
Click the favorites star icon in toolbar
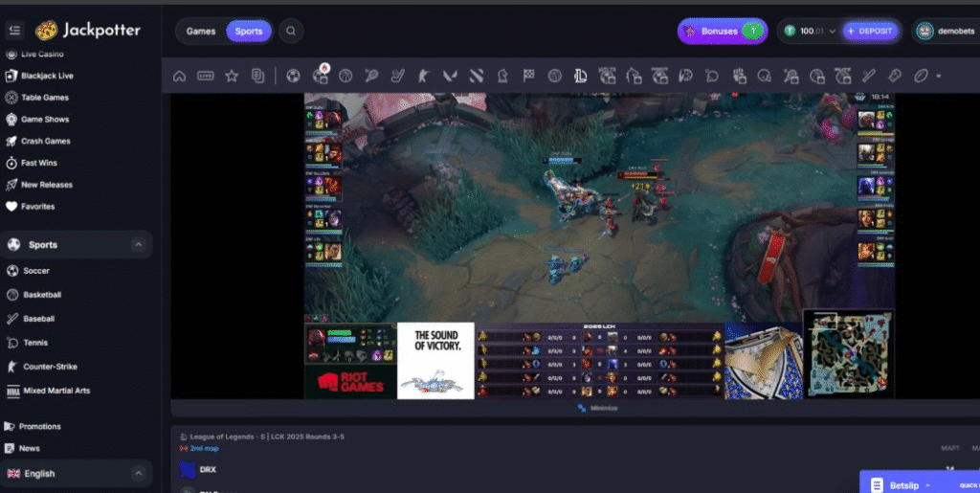pyautogui.click(x=231, y=76)
